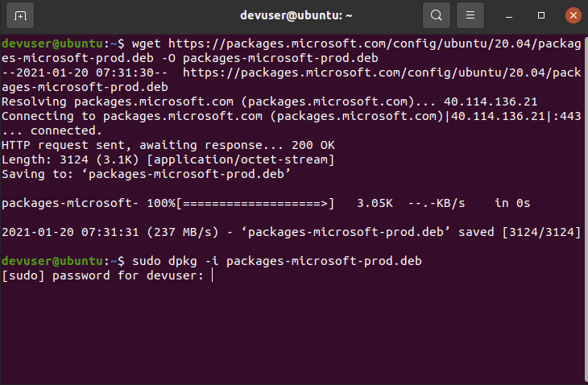Click the 'sudo dpkg -i' command line
This screenshot has height=385, width=588.
pos(277,261)
